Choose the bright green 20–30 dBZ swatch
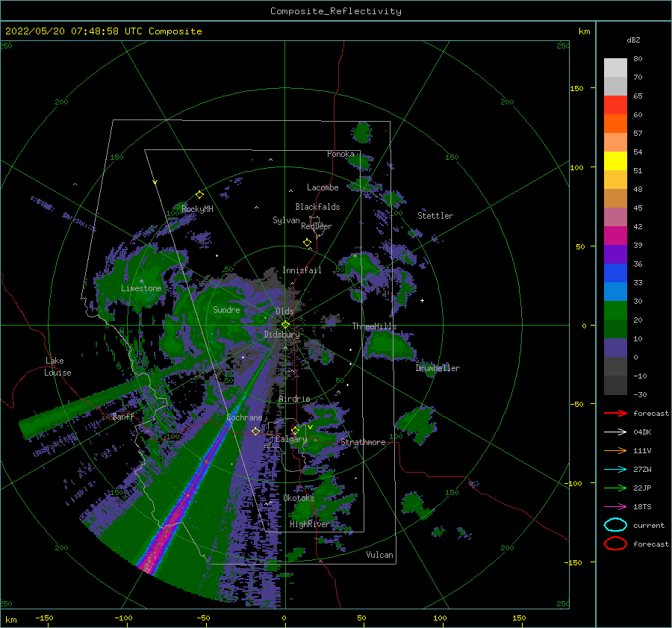 click(615, 310)
